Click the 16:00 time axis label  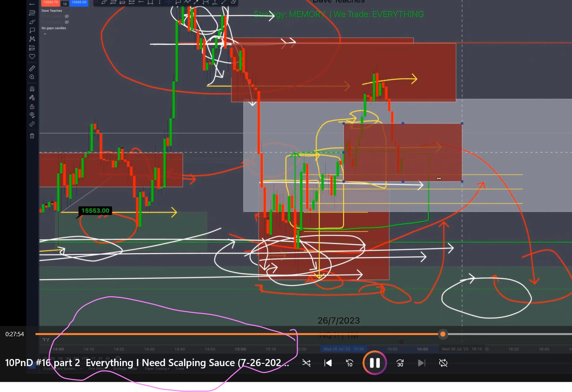point(423,349)
